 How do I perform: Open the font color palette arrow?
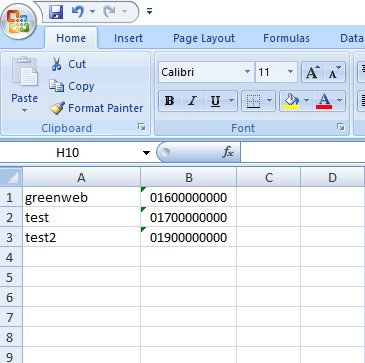(x=340, y=101)
